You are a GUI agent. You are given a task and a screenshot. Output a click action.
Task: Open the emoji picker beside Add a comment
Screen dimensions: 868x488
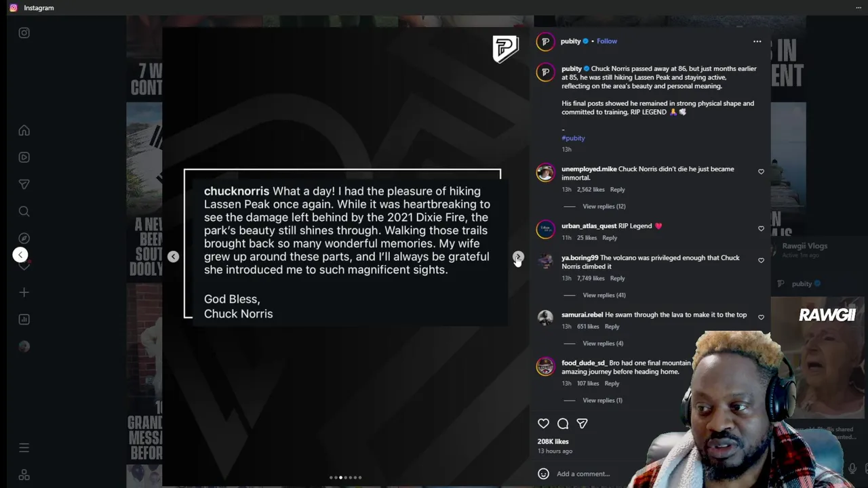543,474
